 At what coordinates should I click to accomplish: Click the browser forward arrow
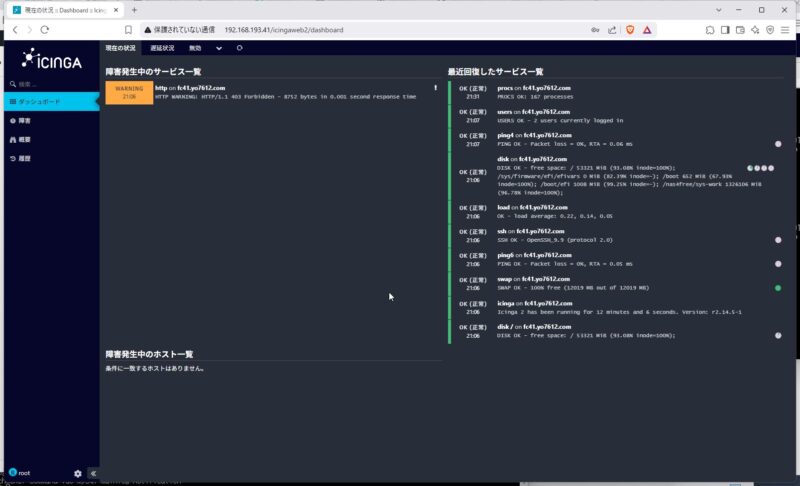(x=29, y=30)
